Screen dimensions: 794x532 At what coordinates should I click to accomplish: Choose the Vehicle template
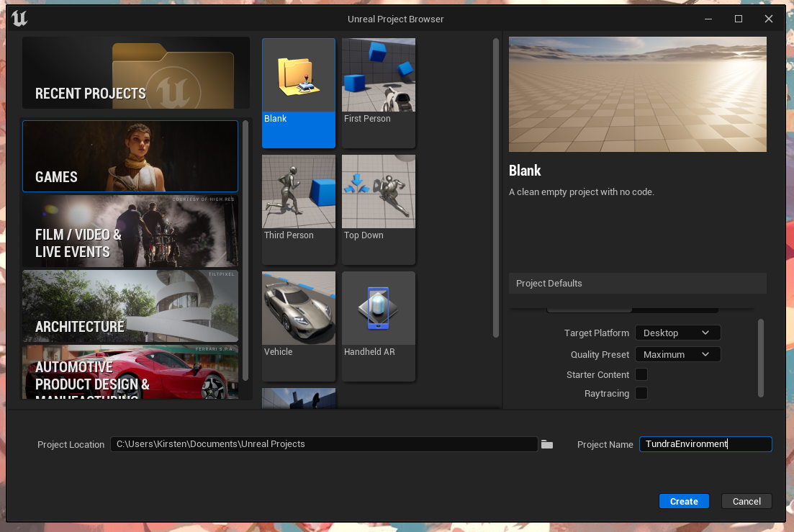299,325
